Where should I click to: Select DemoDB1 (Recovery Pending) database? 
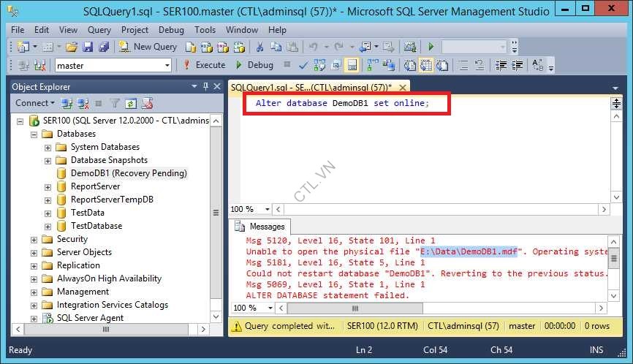point(129,173)
